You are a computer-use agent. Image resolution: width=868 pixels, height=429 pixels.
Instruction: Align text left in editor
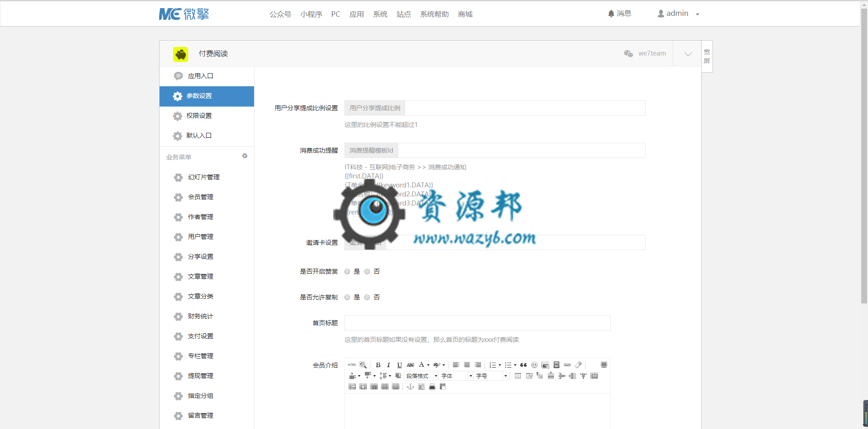(456, 365)
